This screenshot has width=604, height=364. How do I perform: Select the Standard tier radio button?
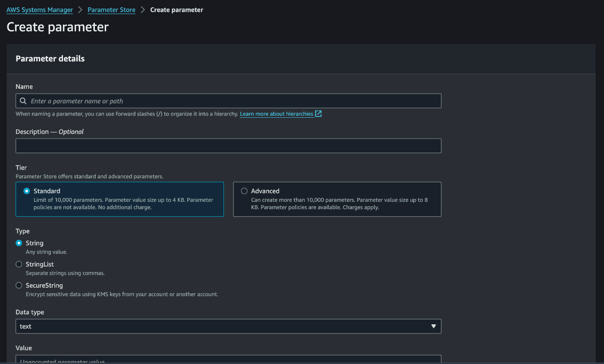click(x=27, y=191)
